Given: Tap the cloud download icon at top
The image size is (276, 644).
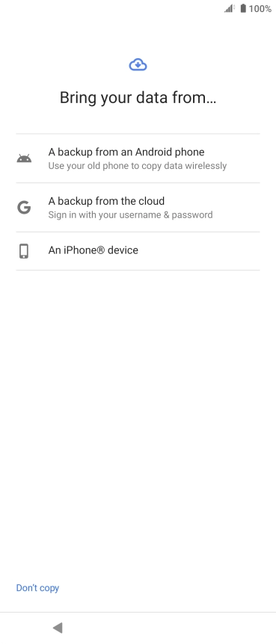Looking at the screenshot, I should 138,65.
